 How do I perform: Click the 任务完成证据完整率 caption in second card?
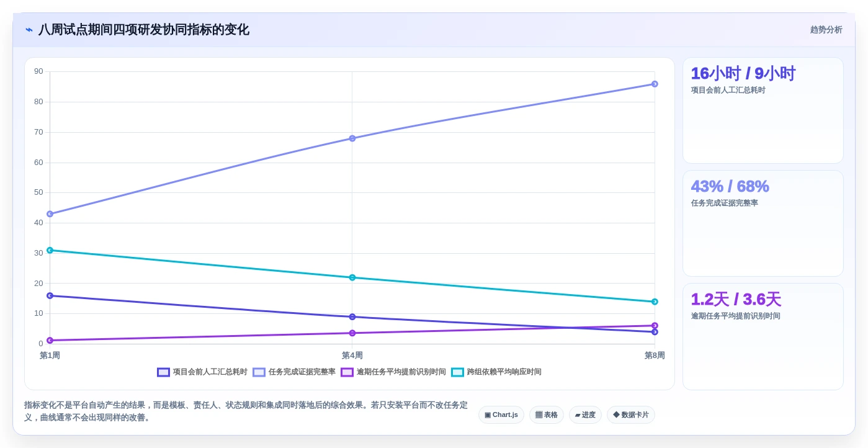coord(725,203)
